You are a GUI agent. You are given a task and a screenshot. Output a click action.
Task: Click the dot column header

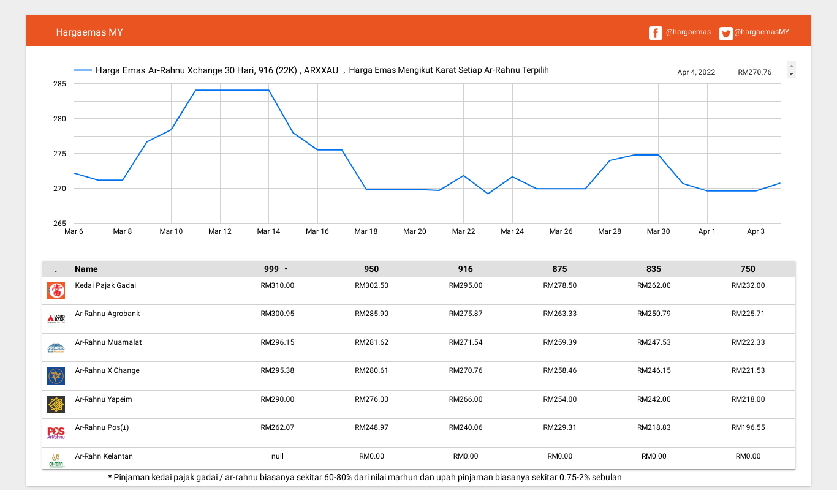coord(56,269)
